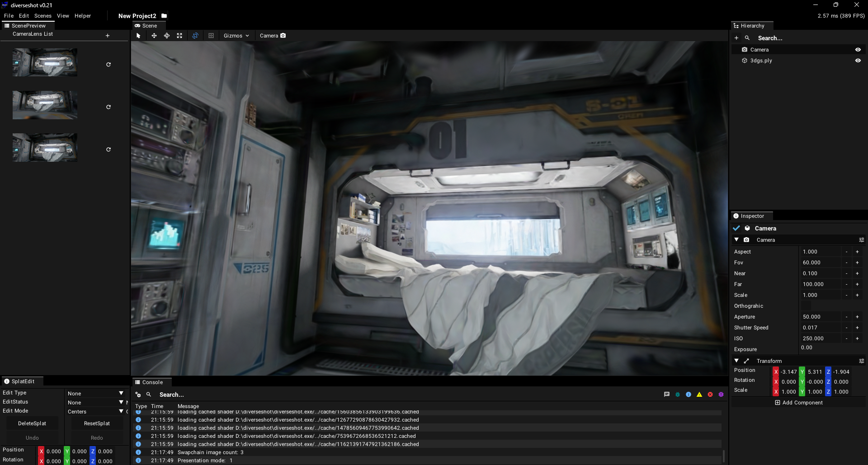The image size is (868, 465).
Task: Select the SplatEdit tab
Action: 22,381
